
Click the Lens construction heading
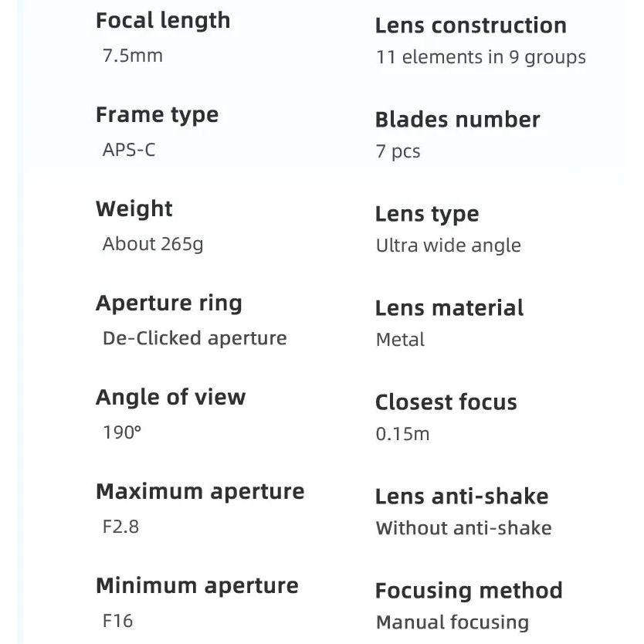470,25
